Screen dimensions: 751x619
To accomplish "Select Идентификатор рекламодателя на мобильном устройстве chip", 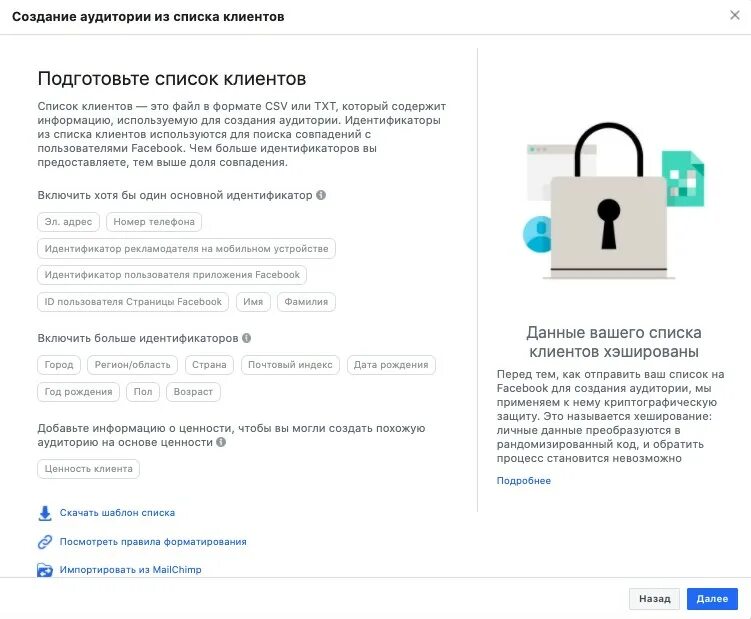I will pos(186,249).
